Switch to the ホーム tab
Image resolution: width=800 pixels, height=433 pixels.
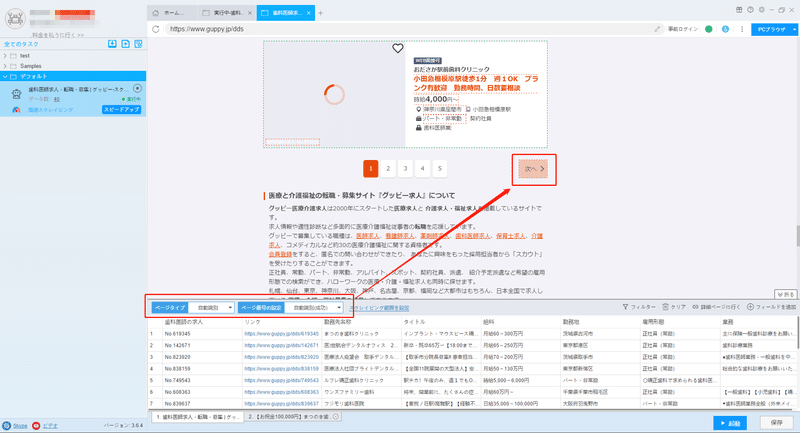(x=172, y=13)
